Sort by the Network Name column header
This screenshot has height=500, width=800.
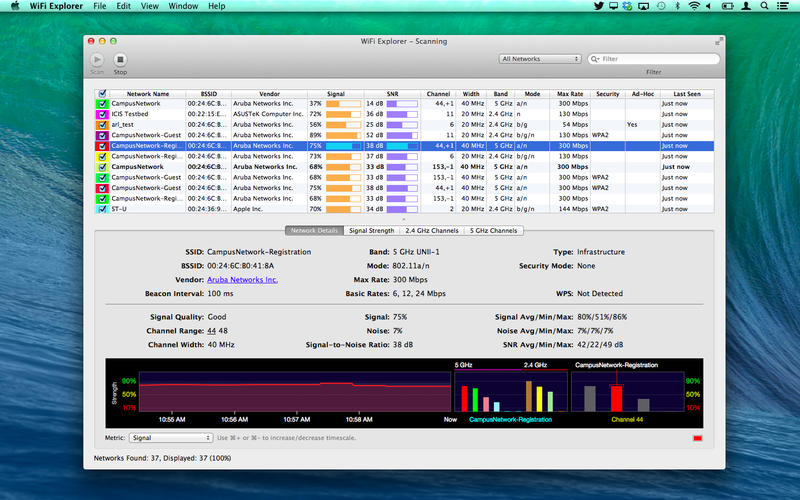[147, 94]
